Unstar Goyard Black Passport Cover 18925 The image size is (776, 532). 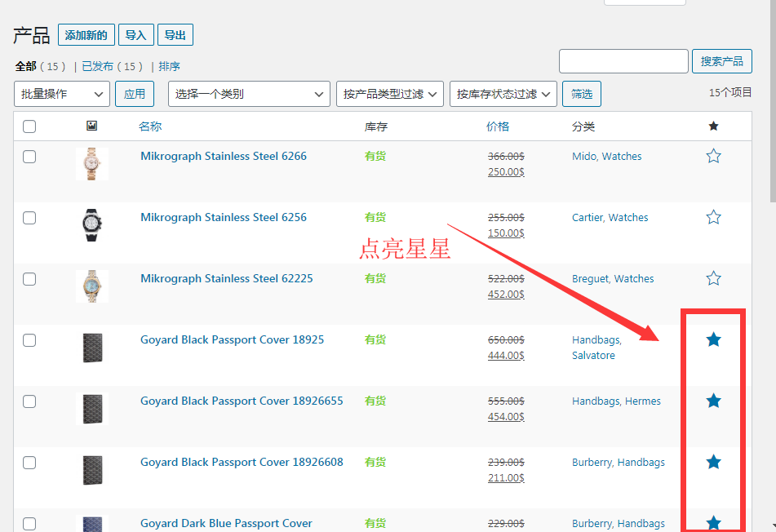713,339
